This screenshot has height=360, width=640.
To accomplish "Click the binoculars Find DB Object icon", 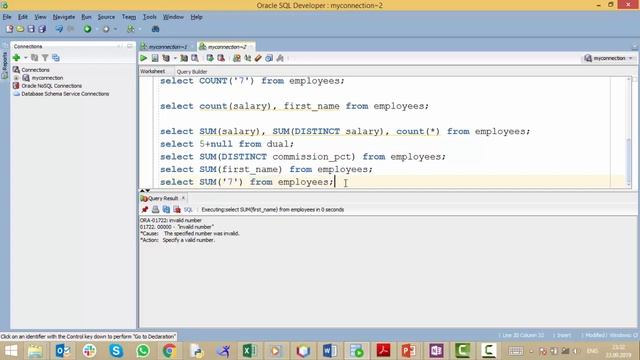I will coord(155,29).
